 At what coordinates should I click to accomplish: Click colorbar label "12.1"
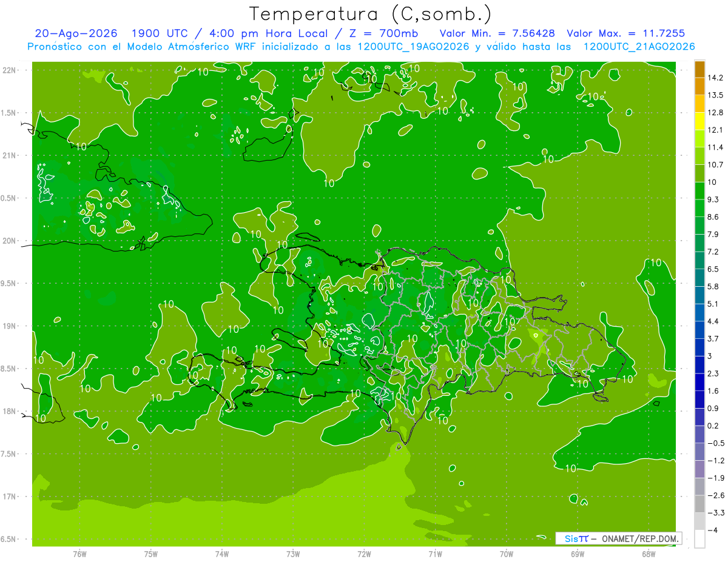click(x=715, y=130)
